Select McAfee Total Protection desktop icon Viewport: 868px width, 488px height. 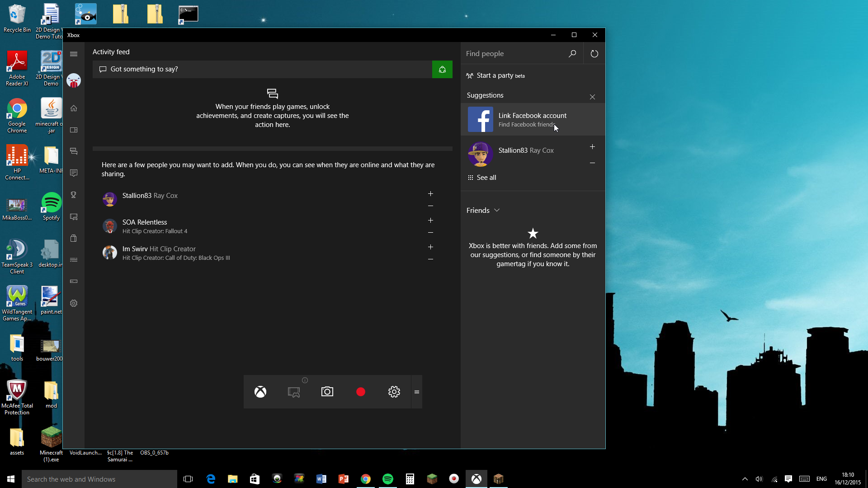click(17, 397)
